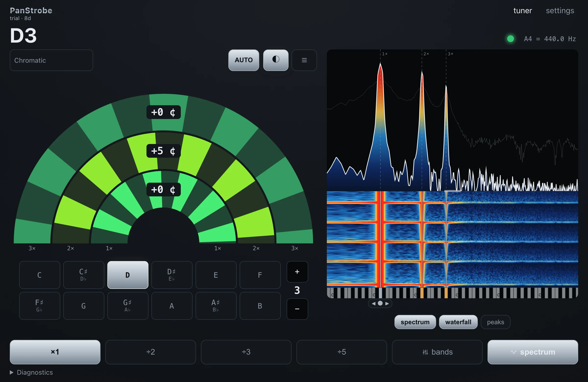
Task: Enable the peaks display
Action: click(x=495, y=322)
